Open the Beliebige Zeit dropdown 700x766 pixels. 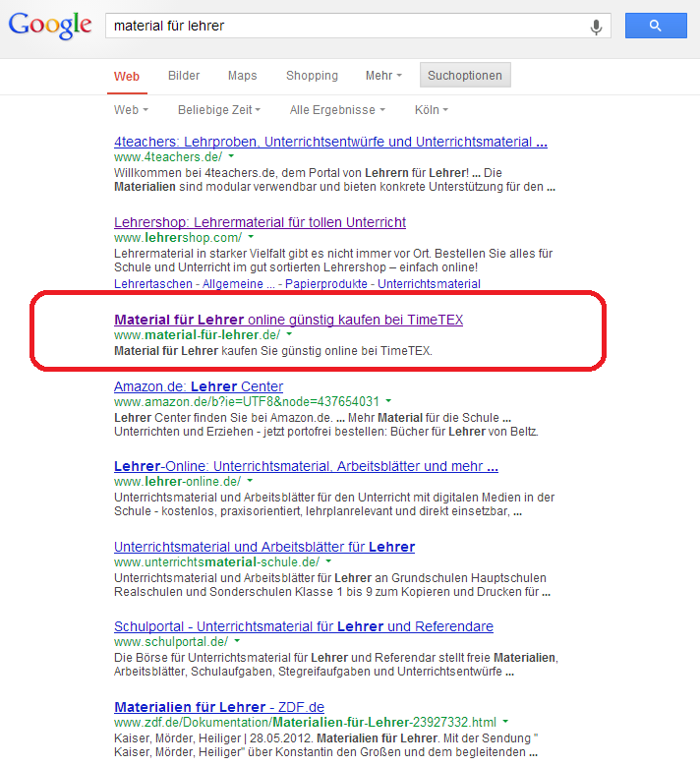[219, 110]
